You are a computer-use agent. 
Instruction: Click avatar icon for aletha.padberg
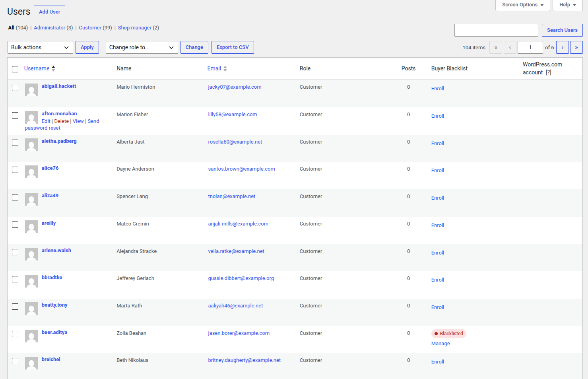click(31, 145)
